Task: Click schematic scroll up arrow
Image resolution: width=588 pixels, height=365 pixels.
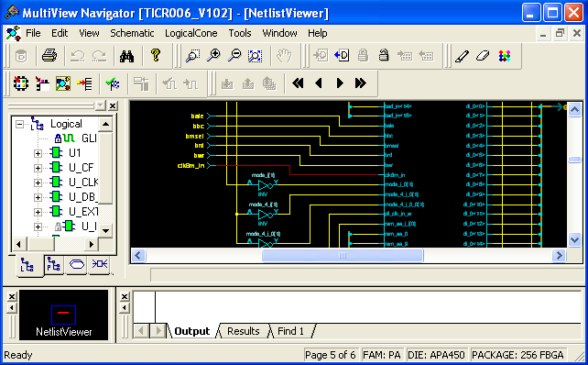Action: (574, 110)
